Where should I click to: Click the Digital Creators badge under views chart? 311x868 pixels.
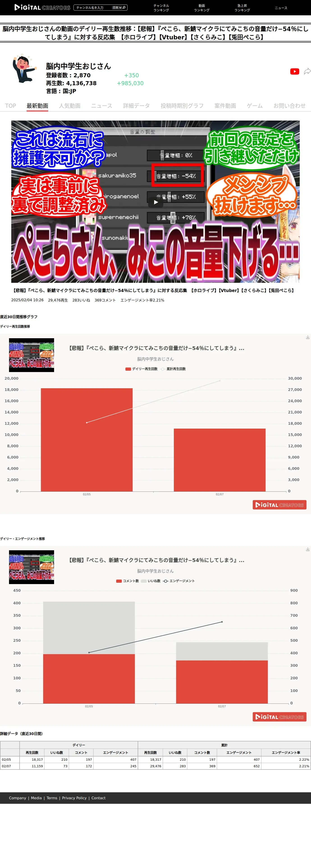coord(279,505)
